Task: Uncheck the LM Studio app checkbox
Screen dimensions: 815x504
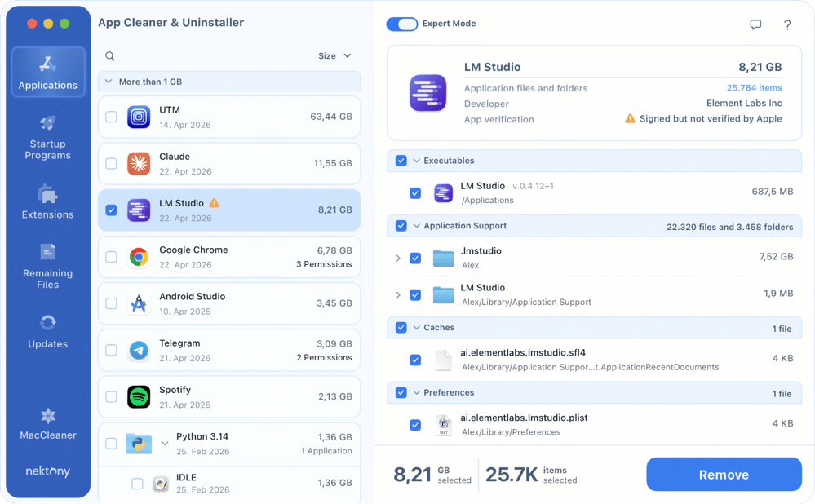Action: (111, 210)
